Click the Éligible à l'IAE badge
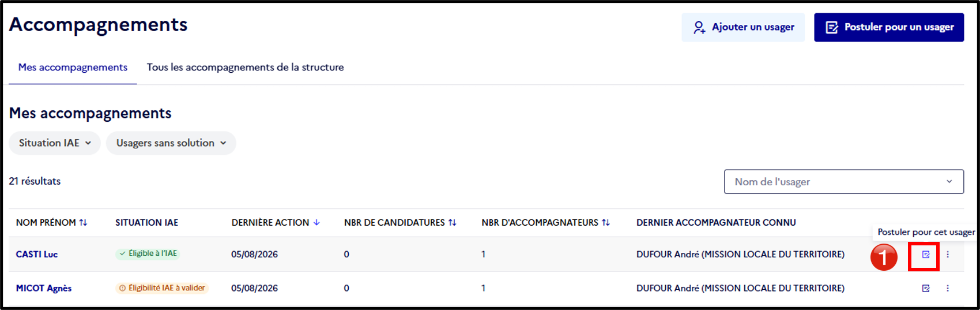Screen dimensions: 980x310 pos(148,253)
